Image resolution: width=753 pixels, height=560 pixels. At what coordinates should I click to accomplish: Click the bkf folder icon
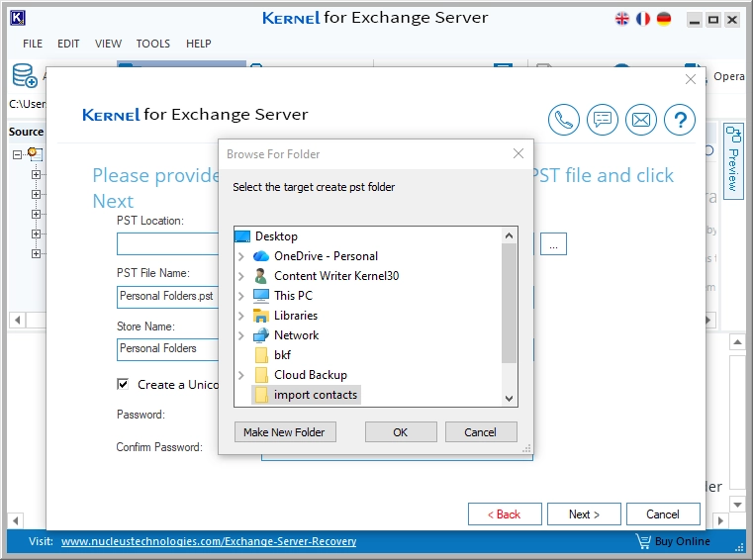(x=261, y=355)
